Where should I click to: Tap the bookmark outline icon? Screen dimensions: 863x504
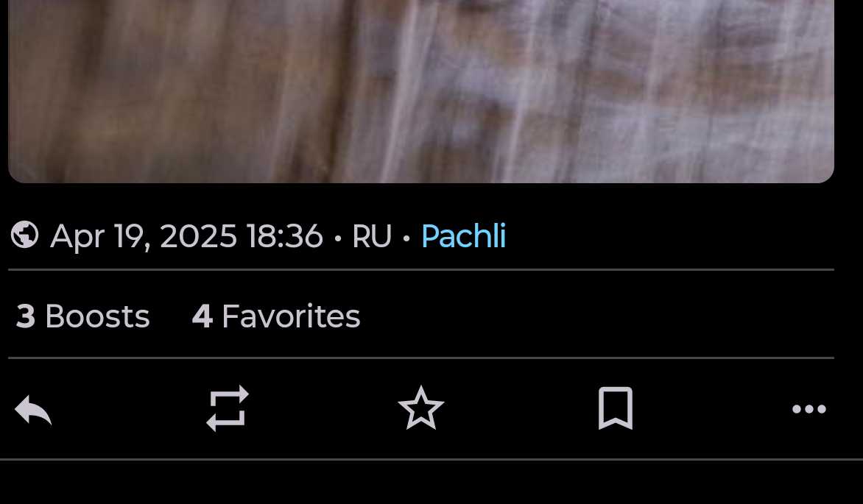click(x=616, y=408)
